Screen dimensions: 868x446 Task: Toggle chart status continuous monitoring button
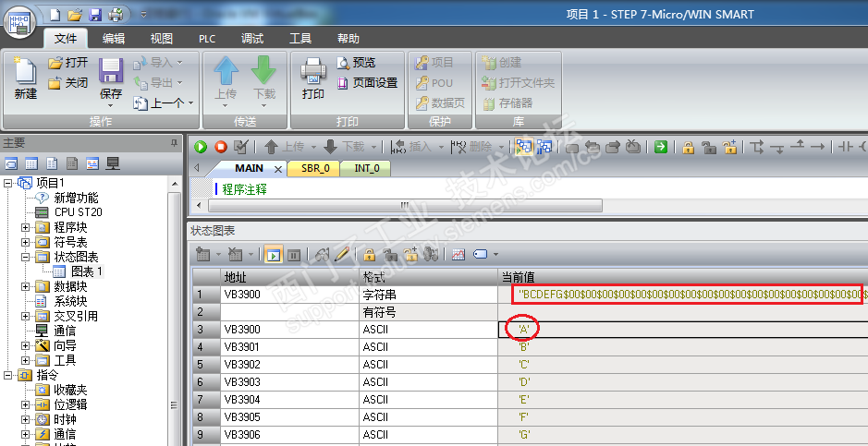tap(273, 255)
